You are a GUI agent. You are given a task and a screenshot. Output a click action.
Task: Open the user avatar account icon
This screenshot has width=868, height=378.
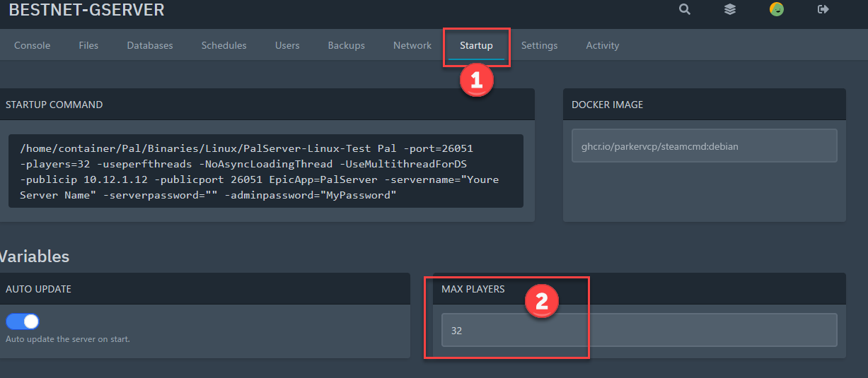[x=777, y=10]
